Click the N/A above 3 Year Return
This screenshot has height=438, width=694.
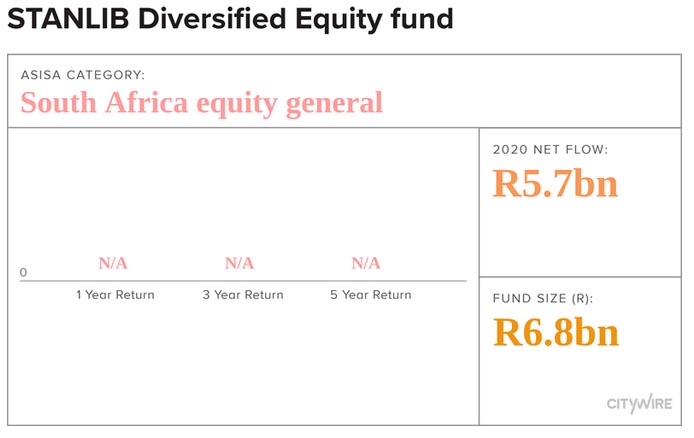(239, 263)
